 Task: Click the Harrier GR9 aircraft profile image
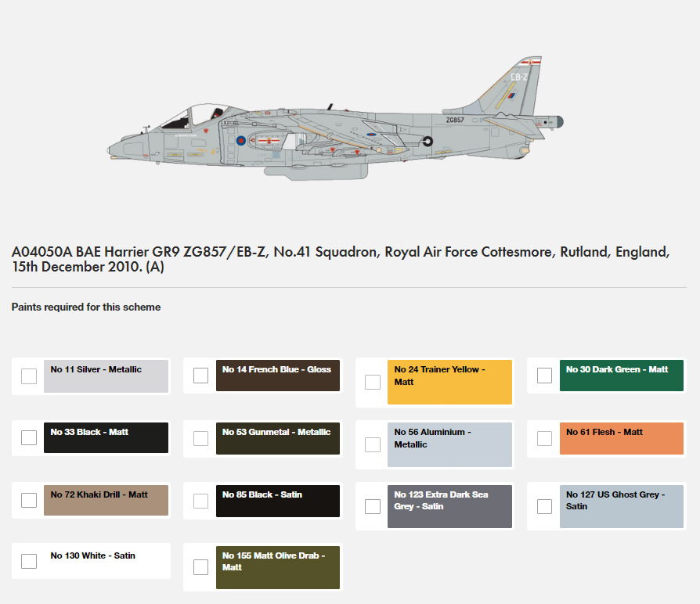(x=335, y=118)
